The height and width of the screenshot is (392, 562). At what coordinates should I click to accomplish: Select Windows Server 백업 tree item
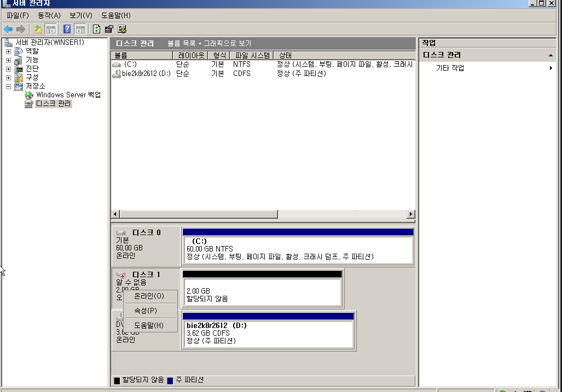[68, 95]
